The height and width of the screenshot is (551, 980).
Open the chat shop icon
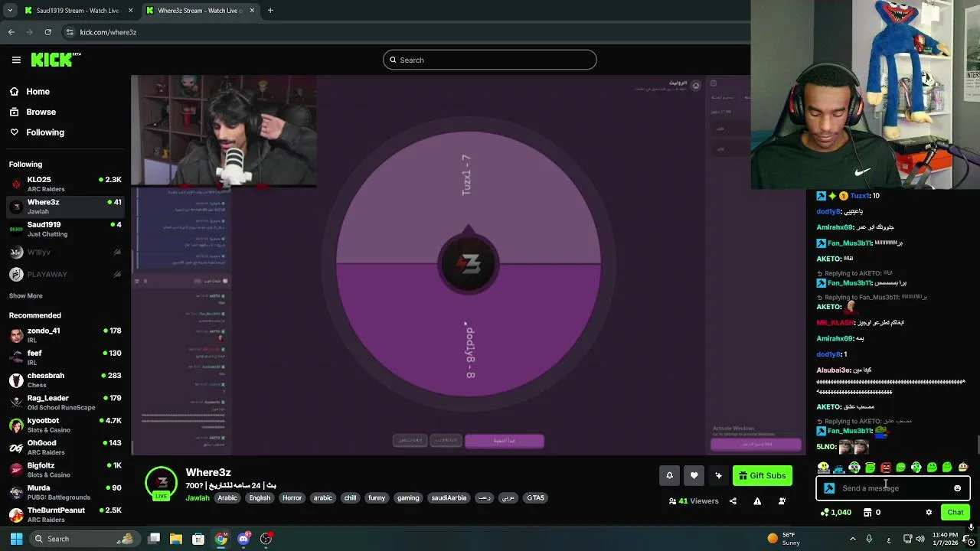click(x=867, y=513)
